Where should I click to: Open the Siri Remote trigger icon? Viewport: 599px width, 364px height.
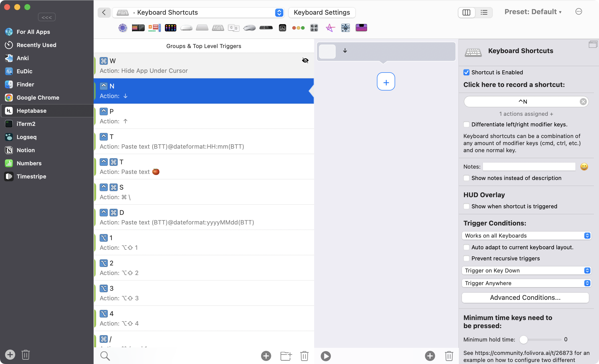(x=266, y=28)
